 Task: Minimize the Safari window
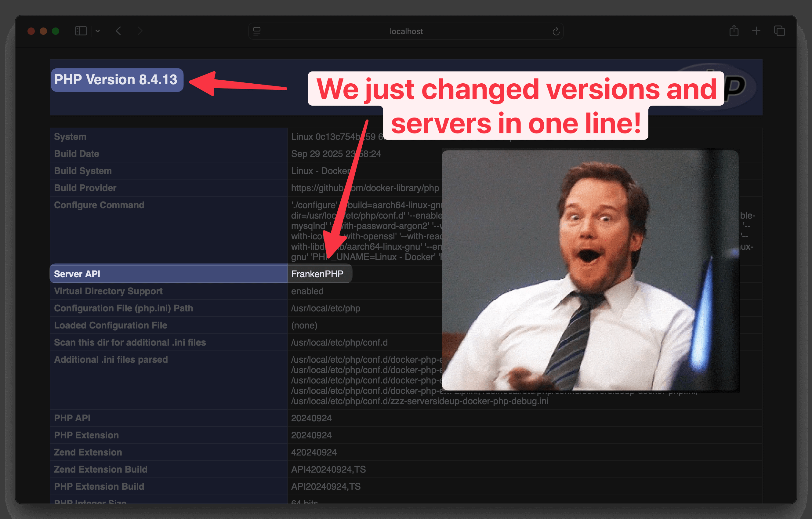coord(43,31)
